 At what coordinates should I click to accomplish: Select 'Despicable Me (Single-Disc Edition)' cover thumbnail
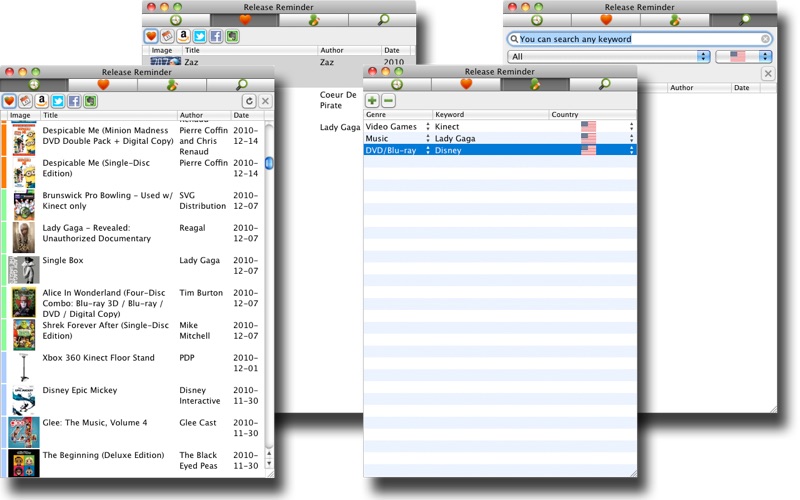[x=24, y=173]
